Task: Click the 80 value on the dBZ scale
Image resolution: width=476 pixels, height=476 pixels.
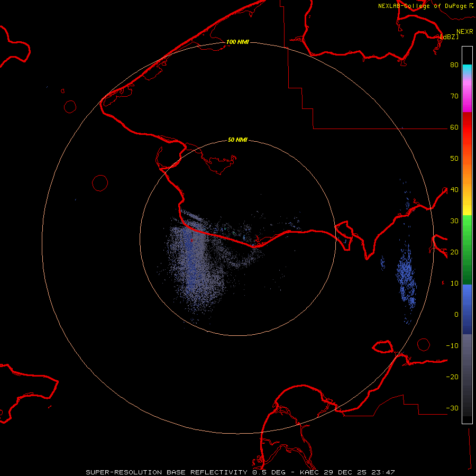Action: pos(454,65)
